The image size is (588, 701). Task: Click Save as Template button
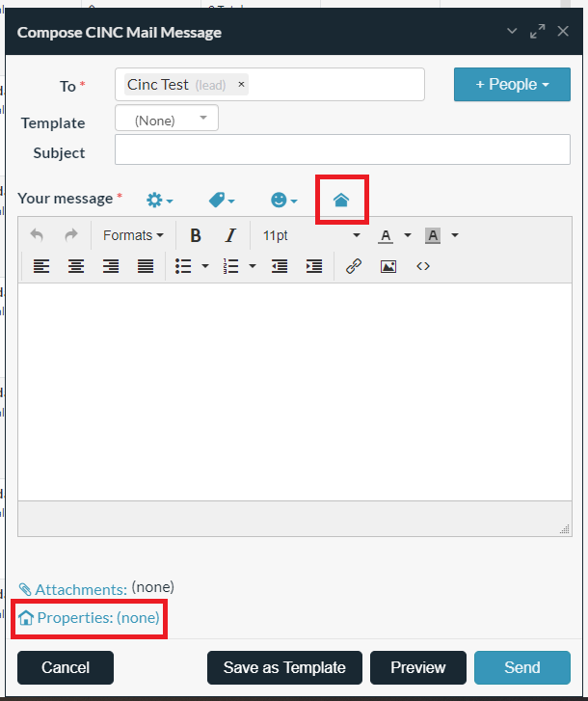(x=284, y=667)
